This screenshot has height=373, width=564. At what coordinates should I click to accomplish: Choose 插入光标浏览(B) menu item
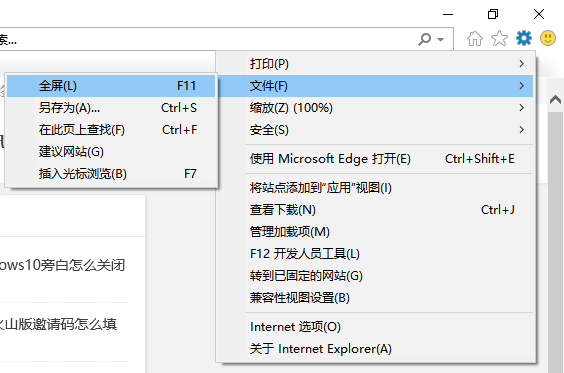111,174
